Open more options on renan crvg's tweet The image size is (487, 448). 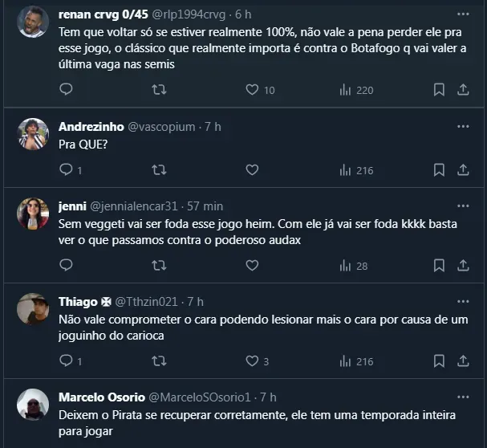[463, 14]
